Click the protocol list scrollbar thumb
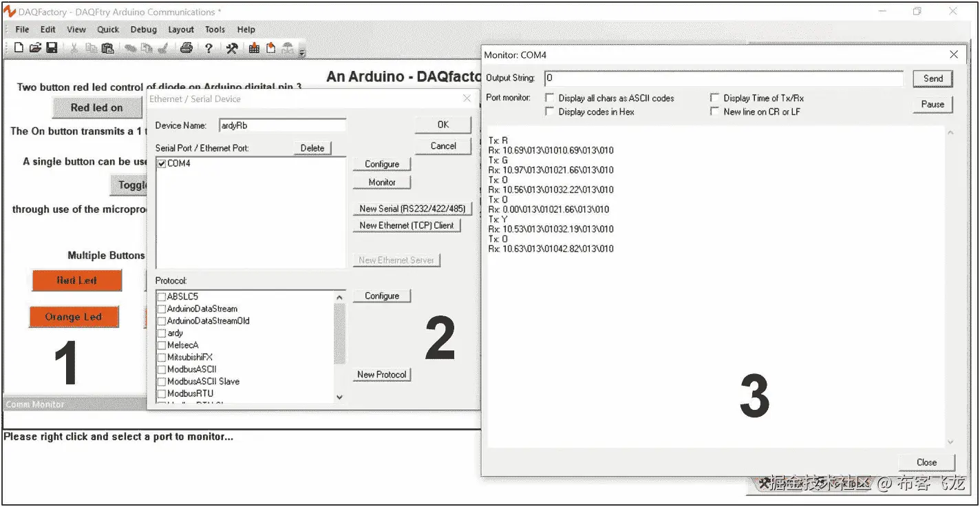 click(339, 333)
